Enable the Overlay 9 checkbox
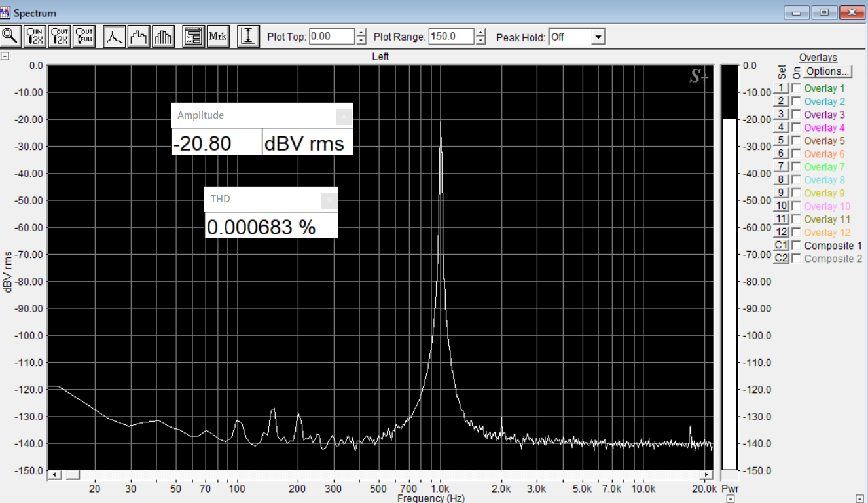 796,193
